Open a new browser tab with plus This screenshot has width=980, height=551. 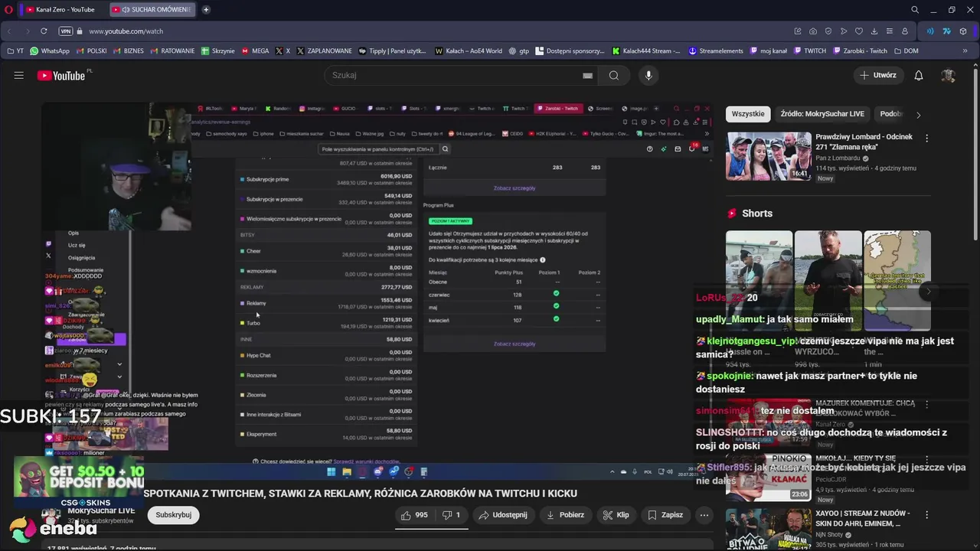point(206,10)
